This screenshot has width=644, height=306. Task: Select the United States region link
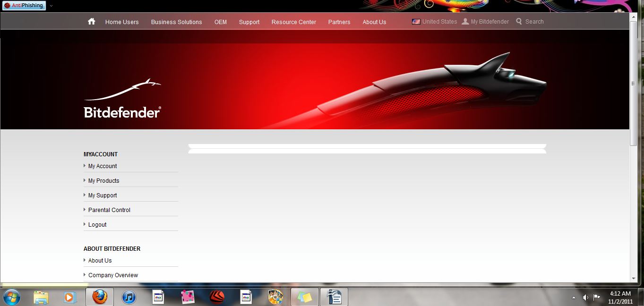pos(439,22)
